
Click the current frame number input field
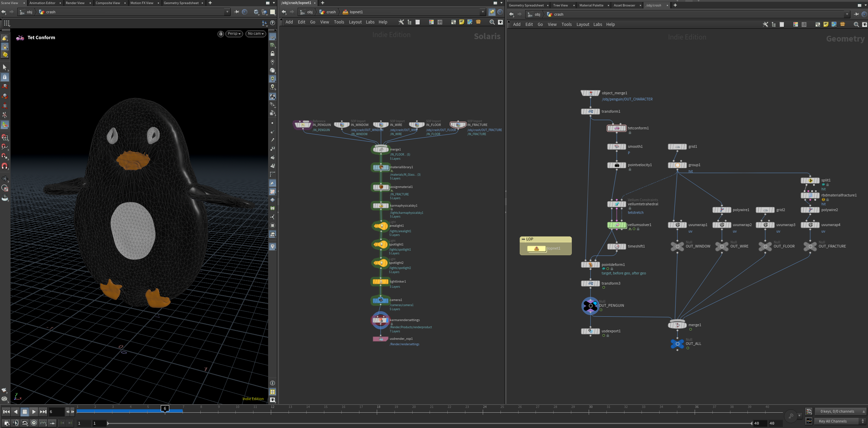(56, 412)
